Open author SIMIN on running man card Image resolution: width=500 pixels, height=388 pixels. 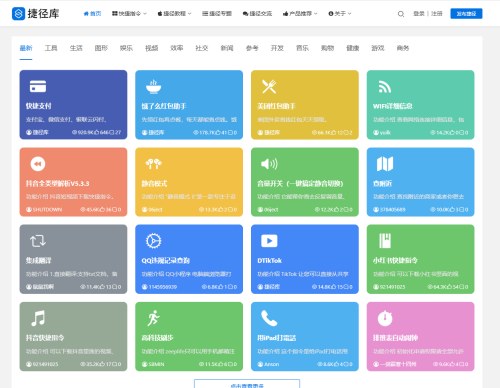pyautogui.click(x=153, y=364)
